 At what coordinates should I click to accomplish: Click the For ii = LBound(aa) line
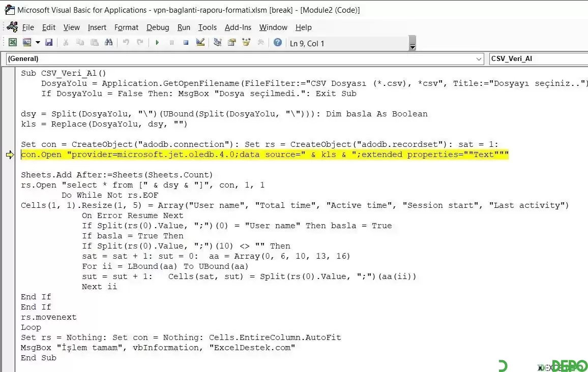165,266
